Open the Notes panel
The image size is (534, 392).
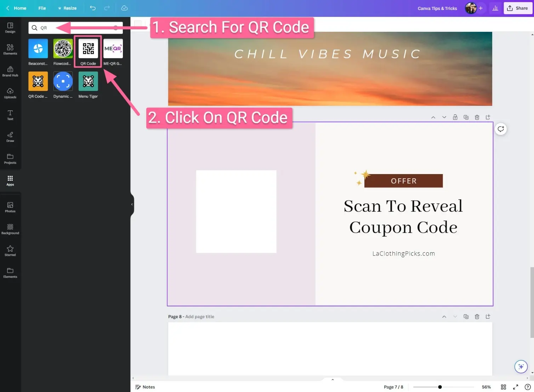[145, 387]
